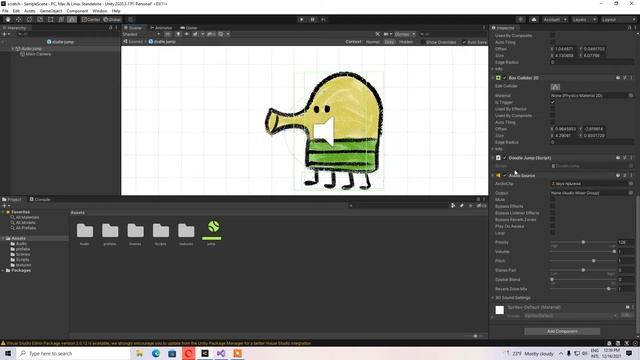Select the Scripts folder in the Assets tree

(x=20, y=260)
